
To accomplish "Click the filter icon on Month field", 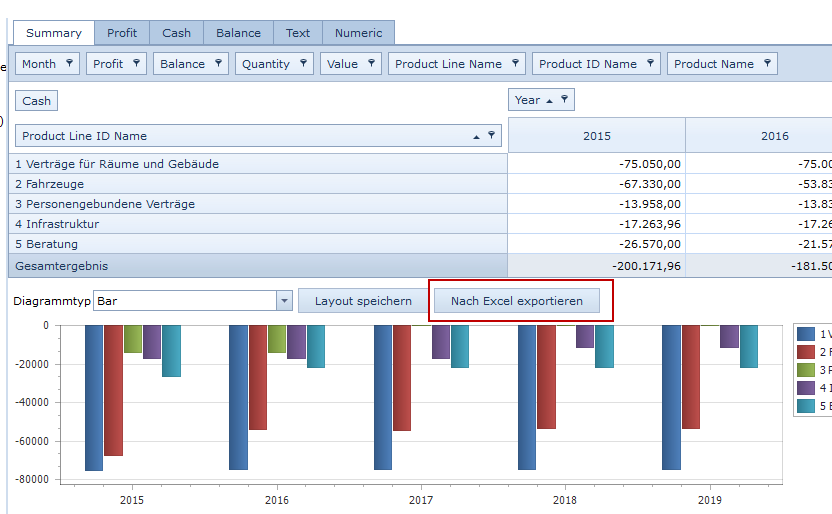I will point(69,63).
